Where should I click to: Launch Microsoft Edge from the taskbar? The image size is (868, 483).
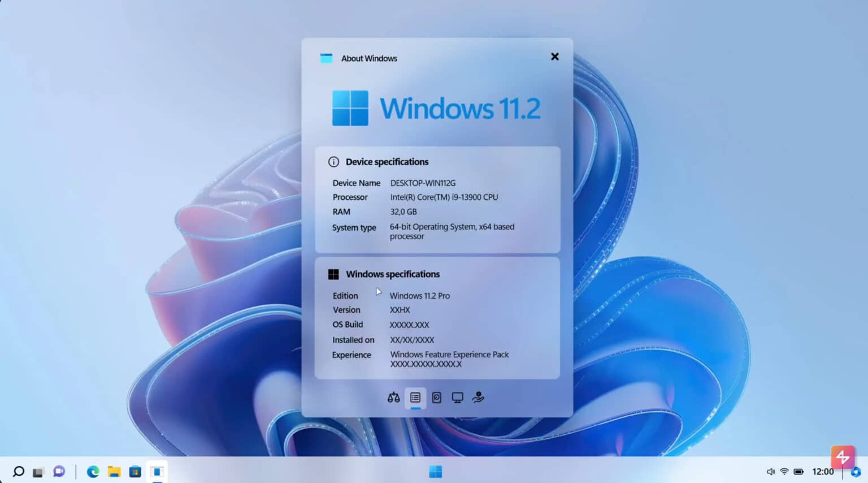pyautogui.click(x=93, y=471)
